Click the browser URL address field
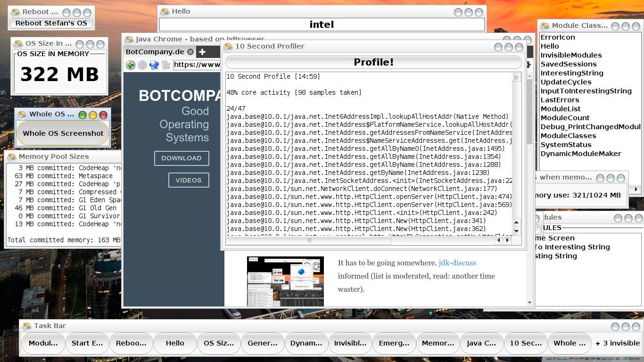This screenshot has height=362, width=644. [197, 65]
